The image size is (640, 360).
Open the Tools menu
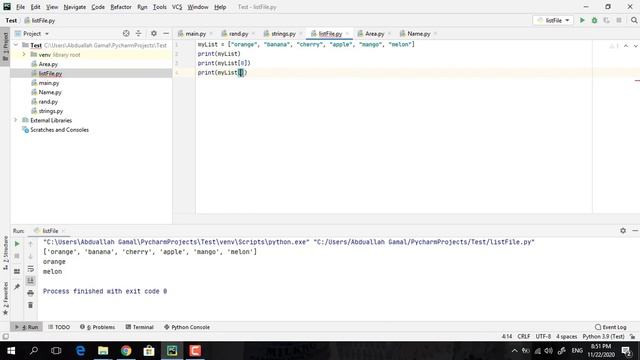click(x=160, y=7)
